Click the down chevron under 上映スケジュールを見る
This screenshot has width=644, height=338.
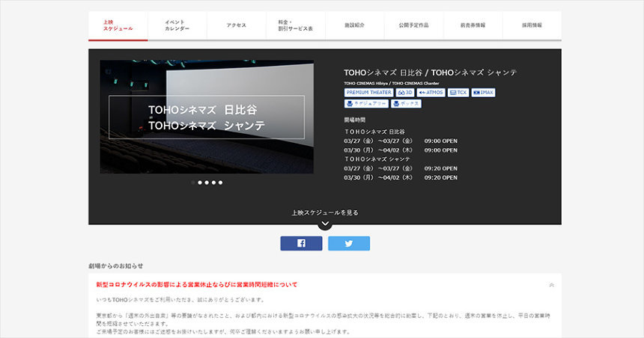(x=325, y=224)
